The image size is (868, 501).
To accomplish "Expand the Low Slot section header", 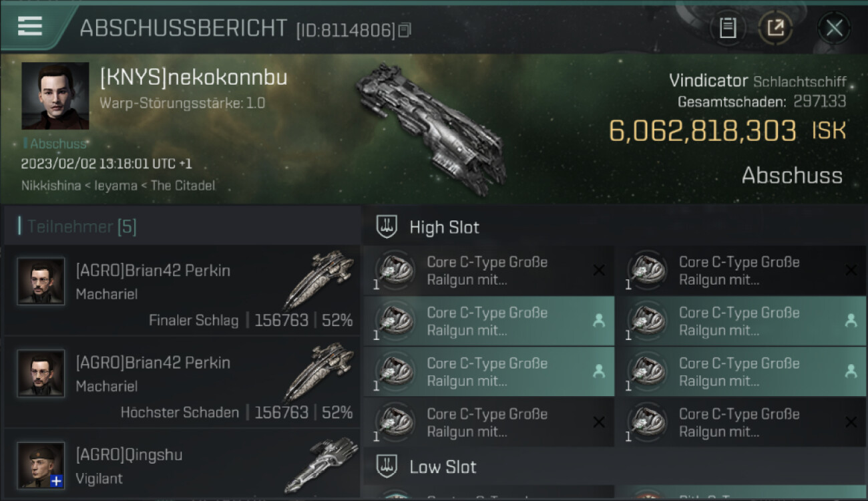I will point(614,467).
